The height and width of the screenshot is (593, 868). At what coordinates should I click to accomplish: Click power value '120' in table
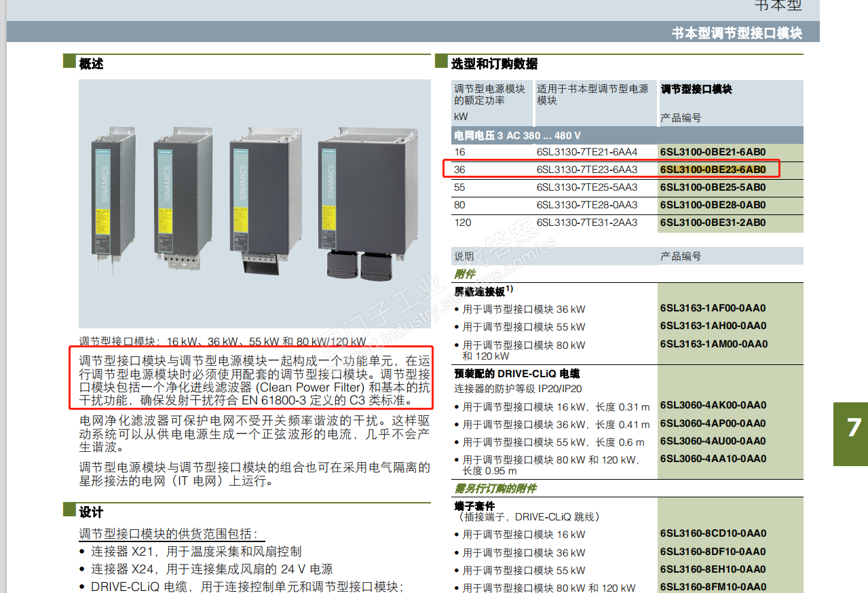[x=462, y=223]
